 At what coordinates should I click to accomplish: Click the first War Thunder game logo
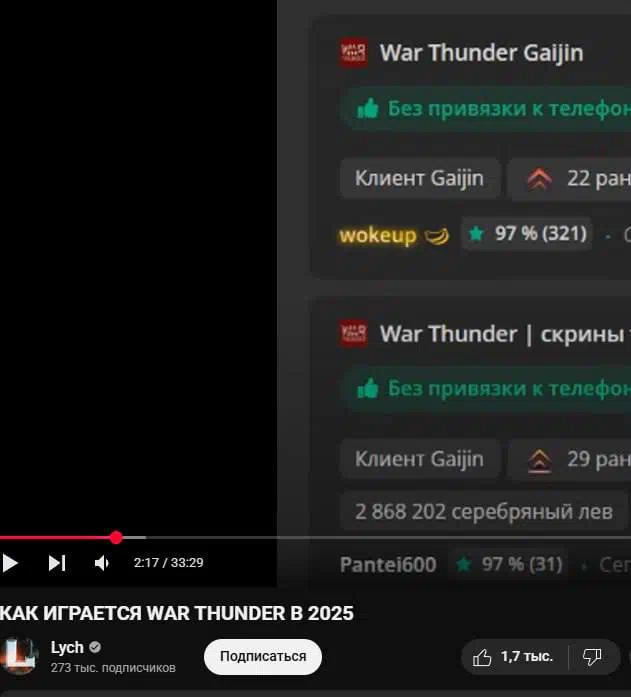[354, 53]
